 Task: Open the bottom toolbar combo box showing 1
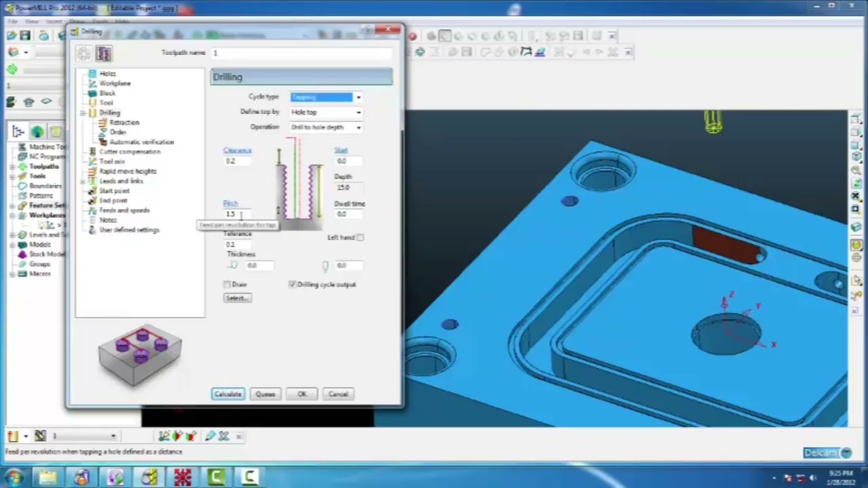pos(84,436)
